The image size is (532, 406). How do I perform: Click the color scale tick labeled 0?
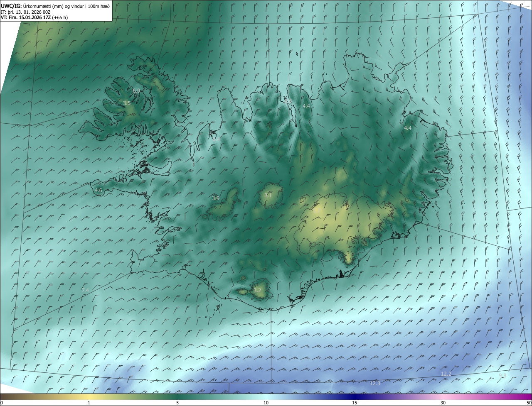click(x=2, y=403)
